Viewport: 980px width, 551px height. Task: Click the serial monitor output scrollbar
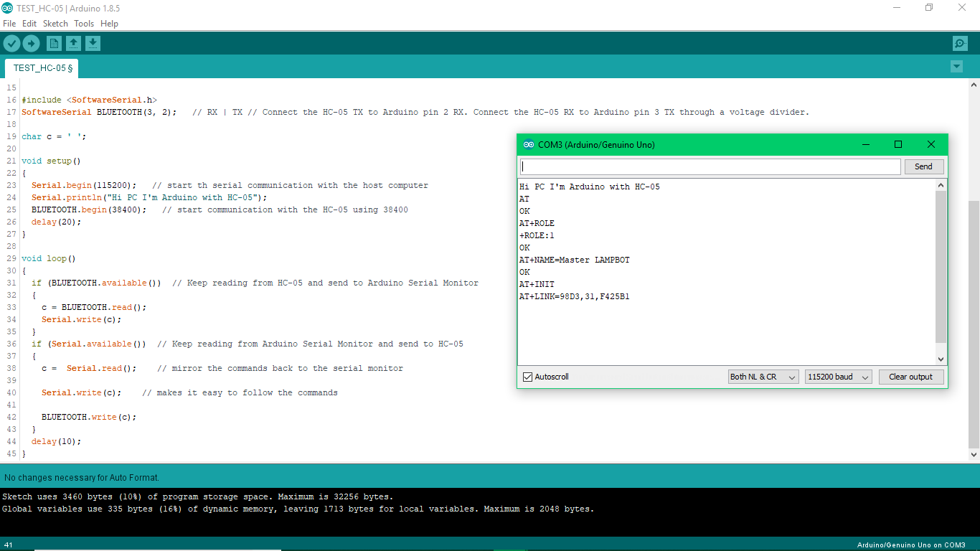click(941, 267)
